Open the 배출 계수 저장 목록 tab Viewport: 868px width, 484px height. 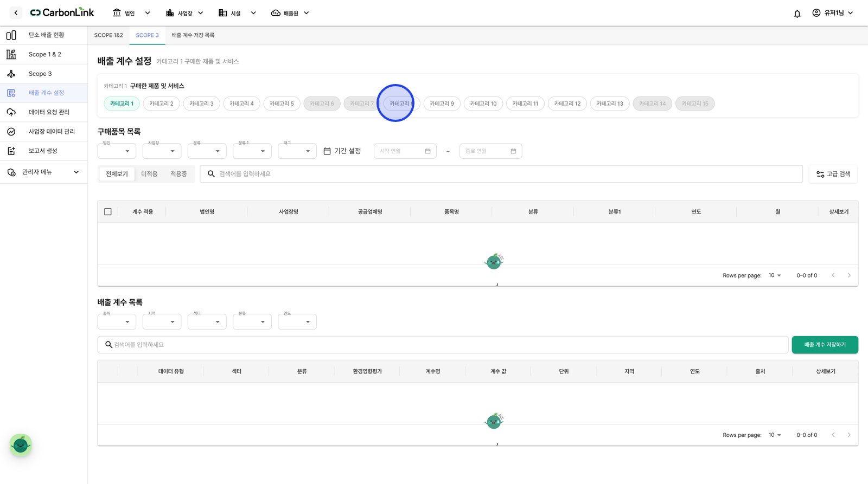click(193, 35)
